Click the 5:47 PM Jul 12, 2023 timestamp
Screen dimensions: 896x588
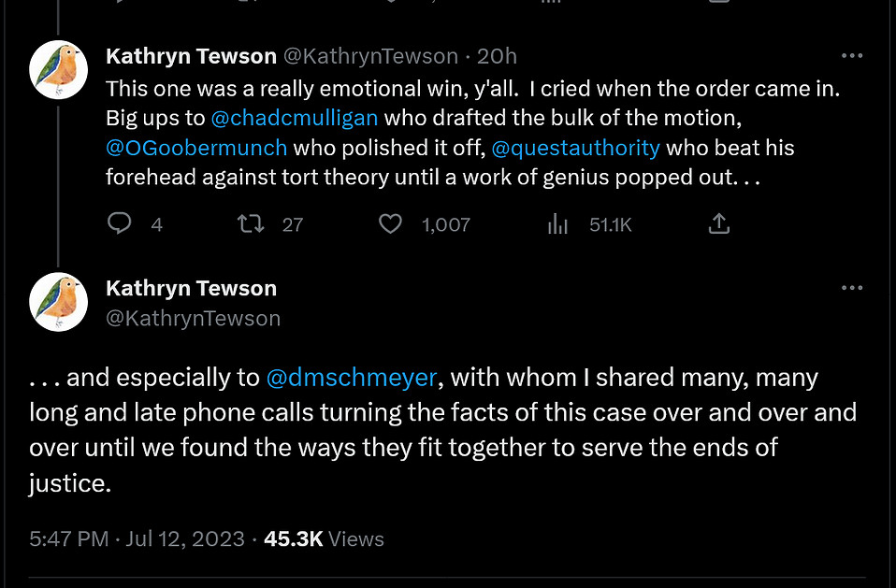(x=137, y=538)
